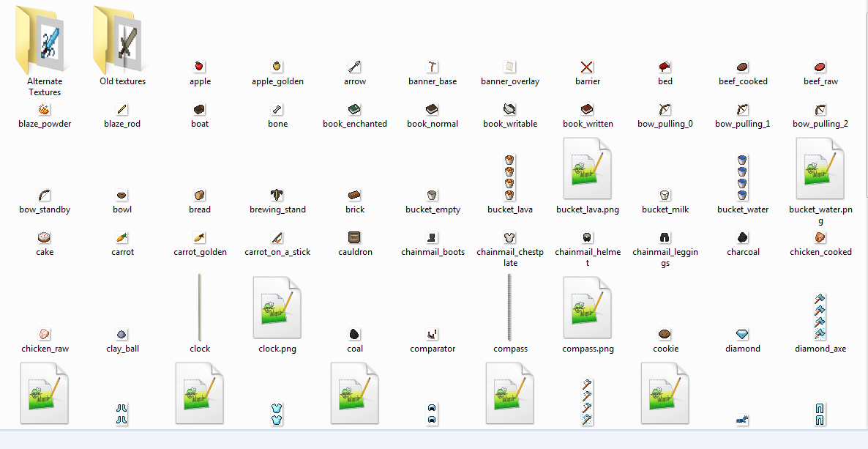Viewport: 868px width, 449px height.
Task: Click the red X barrier icon
Action: pyautogui.click(x=588, y=67)
